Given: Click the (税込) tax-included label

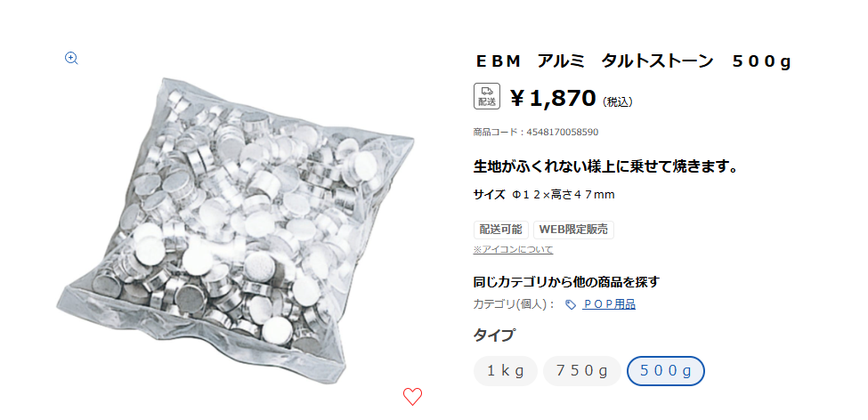Looking at the screenshot, I should [x=617, y=101].
